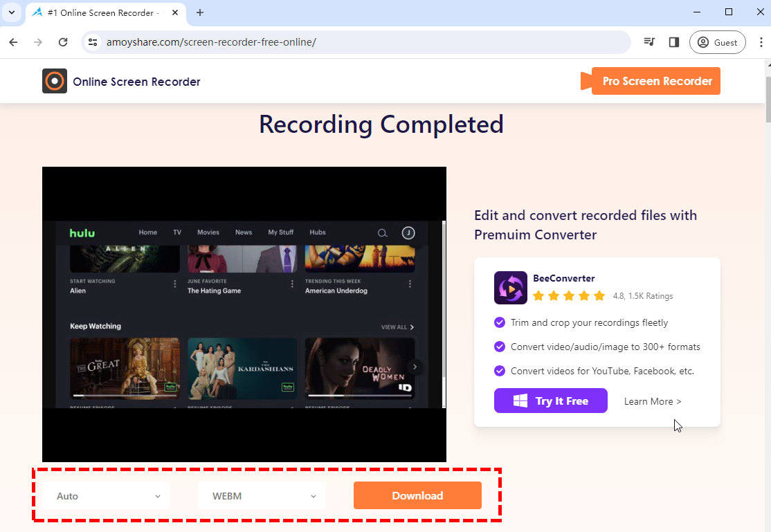Reload the current page
This screenshot has height=532, width=771.
[x=63, y=42]
